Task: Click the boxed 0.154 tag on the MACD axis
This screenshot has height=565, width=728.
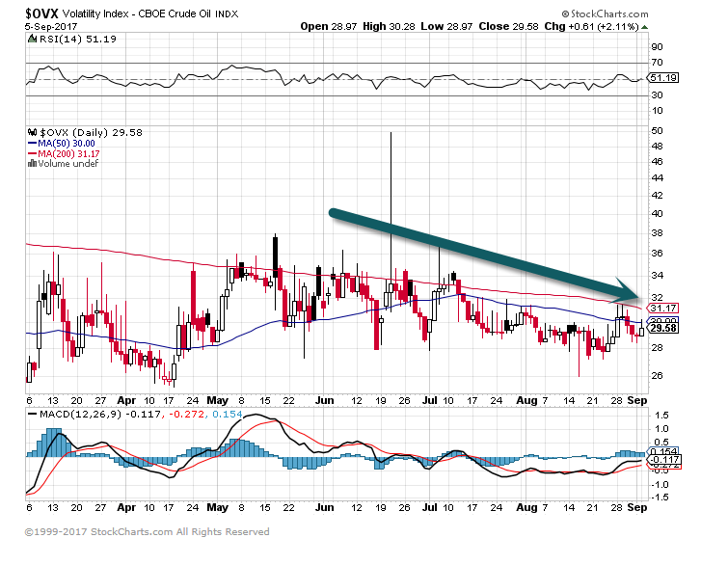Action: coord(663,451)
